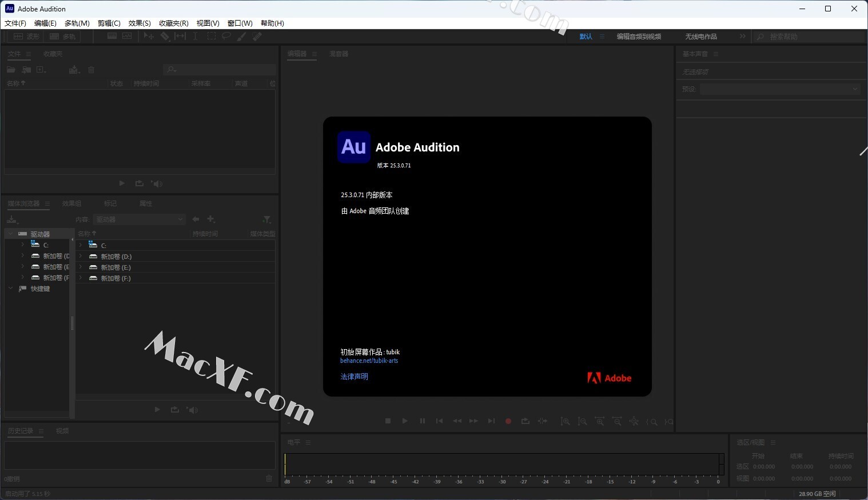
Task: Collapse the 驱动器 tree node
Action: click(x=10, y=234)
